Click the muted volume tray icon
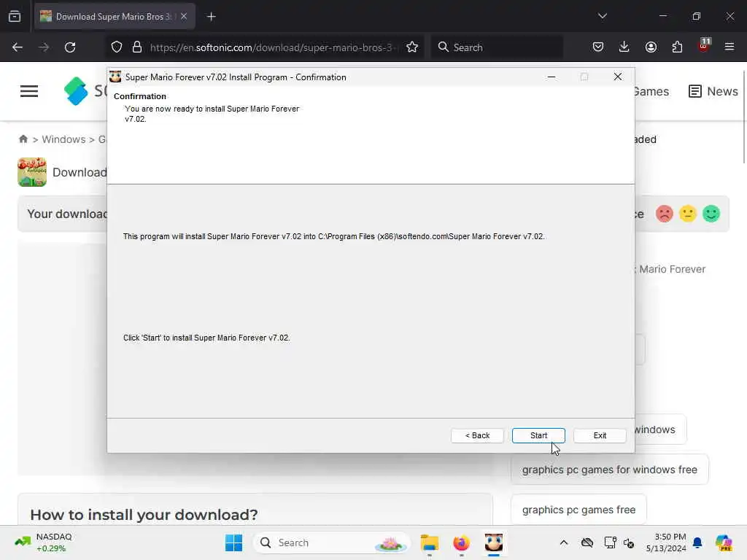Screen dimensions: 747x560 [x=629, y=542]
